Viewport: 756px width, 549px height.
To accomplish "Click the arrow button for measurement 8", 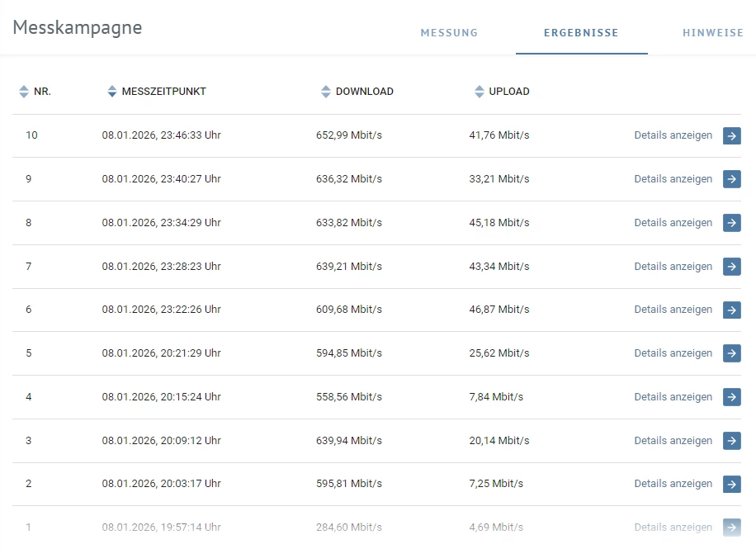I will click(732, 223).
